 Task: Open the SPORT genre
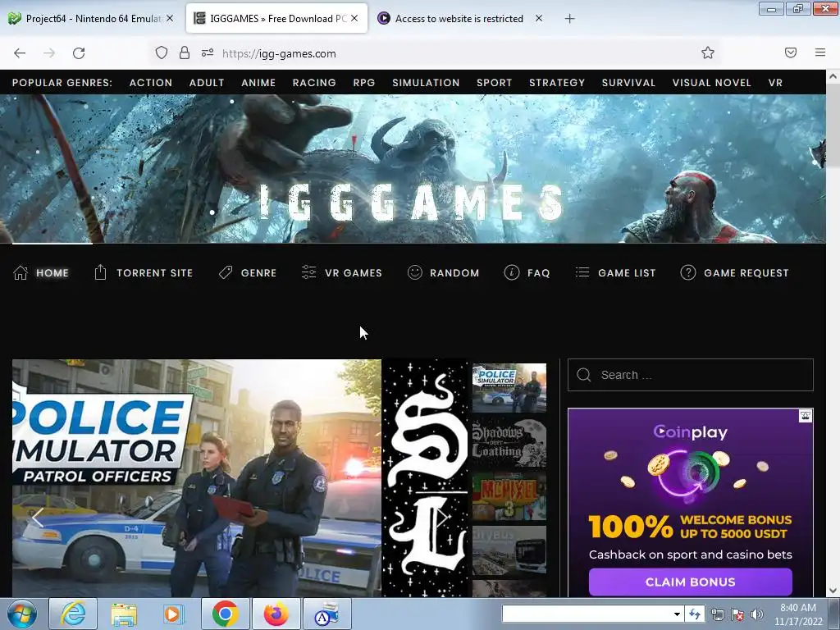(x=495, y=83)
